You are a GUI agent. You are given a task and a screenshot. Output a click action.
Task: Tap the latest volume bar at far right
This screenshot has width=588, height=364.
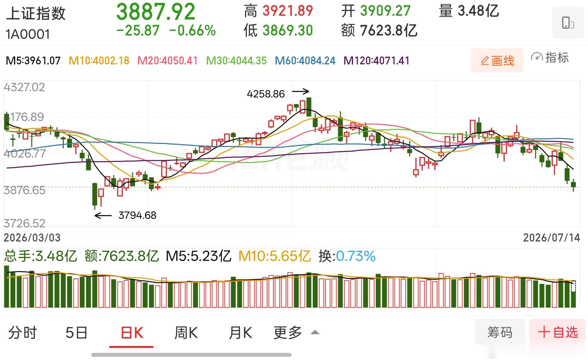click(573, 294)
